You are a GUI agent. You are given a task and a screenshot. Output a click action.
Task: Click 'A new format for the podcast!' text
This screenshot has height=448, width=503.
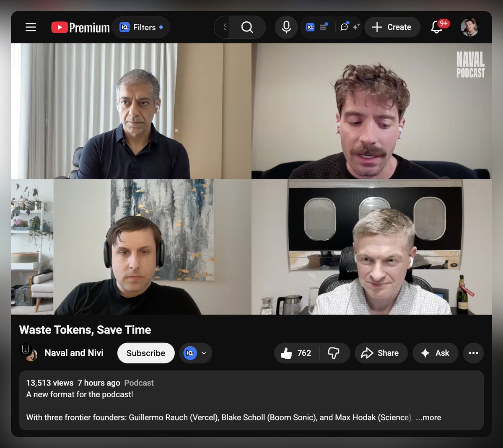click(x=80, y=394)
